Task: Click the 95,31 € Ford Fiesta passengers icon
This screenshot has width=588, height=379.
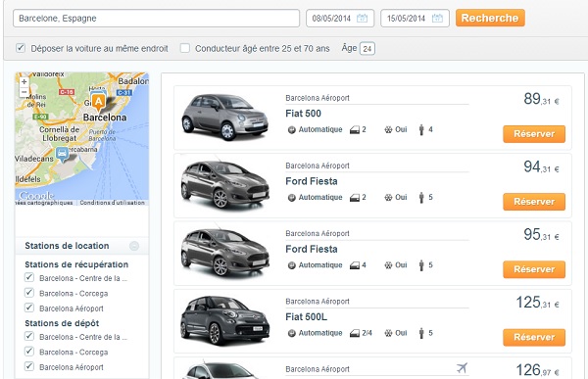Action: click(x=421, y=265)
